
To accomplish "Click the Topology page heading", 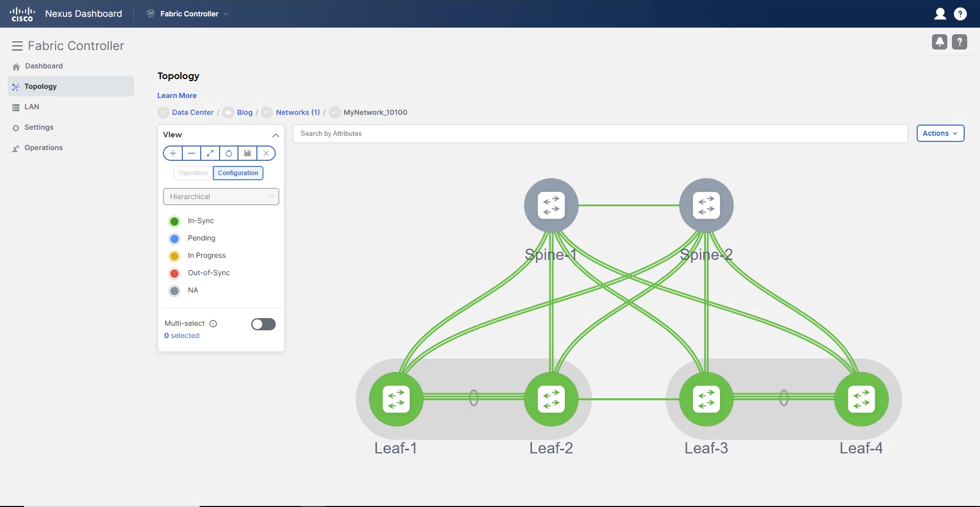I will 178,76.
